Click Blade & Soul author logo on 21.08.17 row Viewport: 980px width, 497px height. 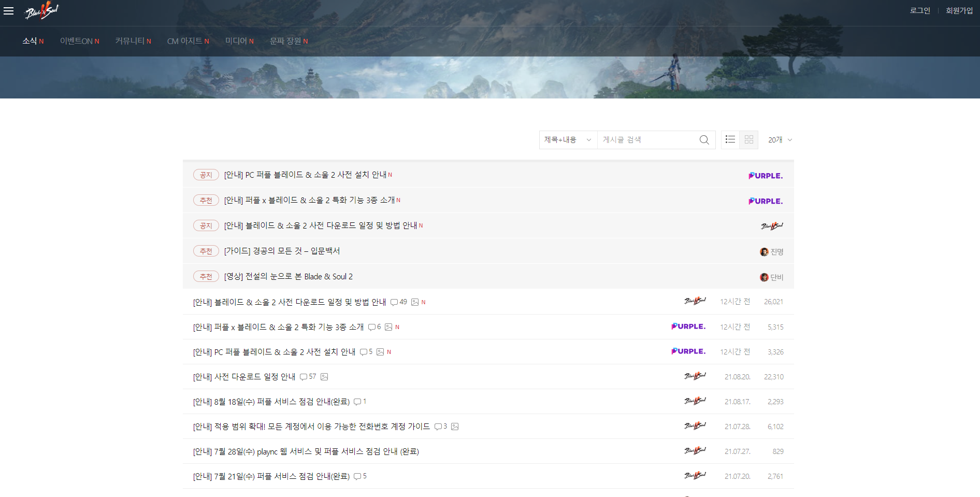click(695, 401)
